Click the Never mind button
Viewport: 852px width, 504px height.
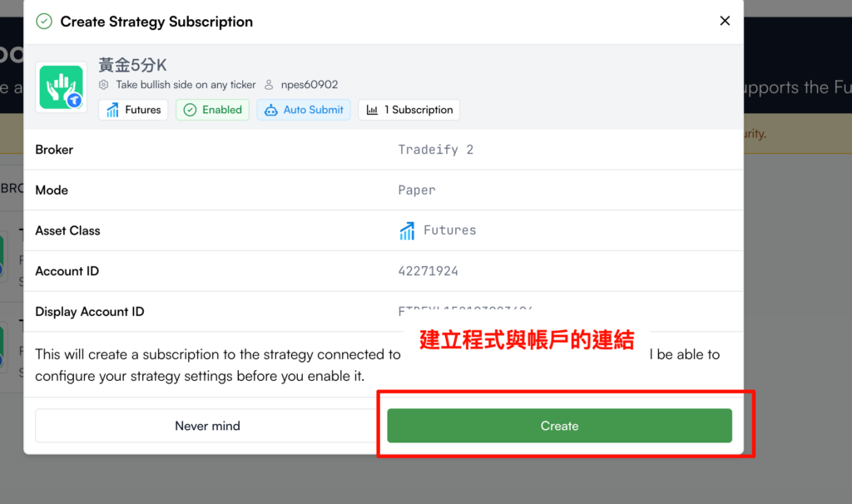[207, 426]
